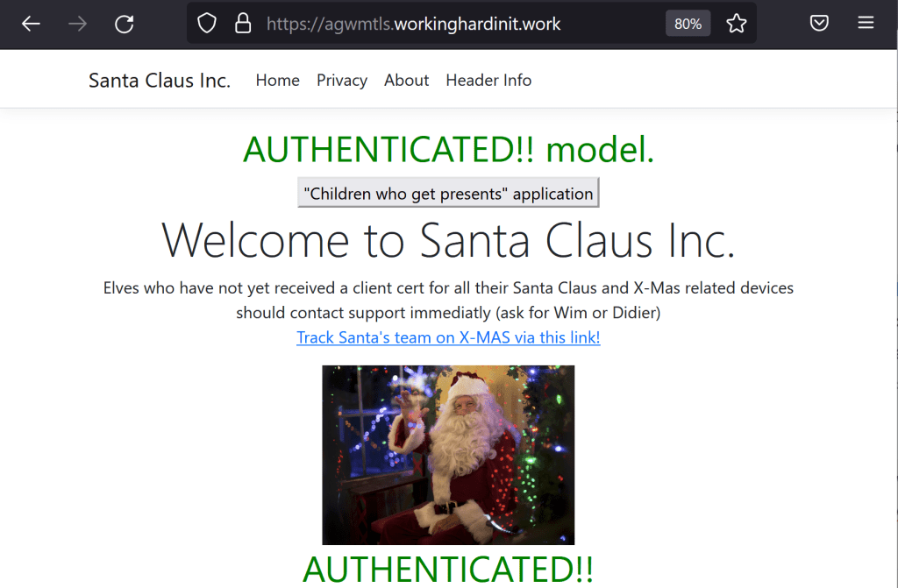
Task: Click the forward navigation arrow
Action: 77,24
